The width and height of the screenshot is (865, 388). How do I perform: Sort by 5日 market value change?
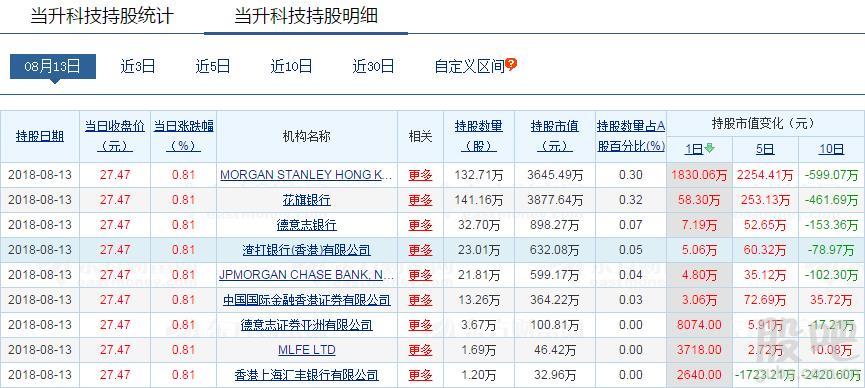tap(765, 149)
